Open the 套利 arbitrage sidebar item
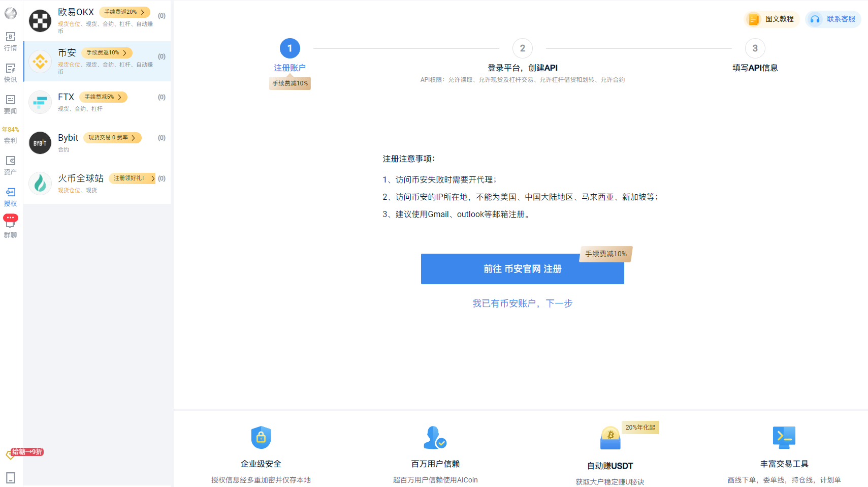The image size is (868, 487). pyautogui.click(x=11, y=136)
